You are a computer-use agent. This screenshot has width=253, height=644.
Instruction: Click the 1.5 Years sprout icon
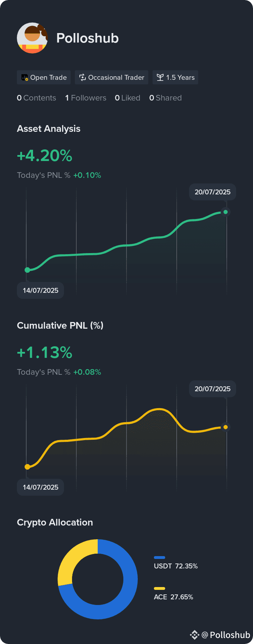(160, 77)
